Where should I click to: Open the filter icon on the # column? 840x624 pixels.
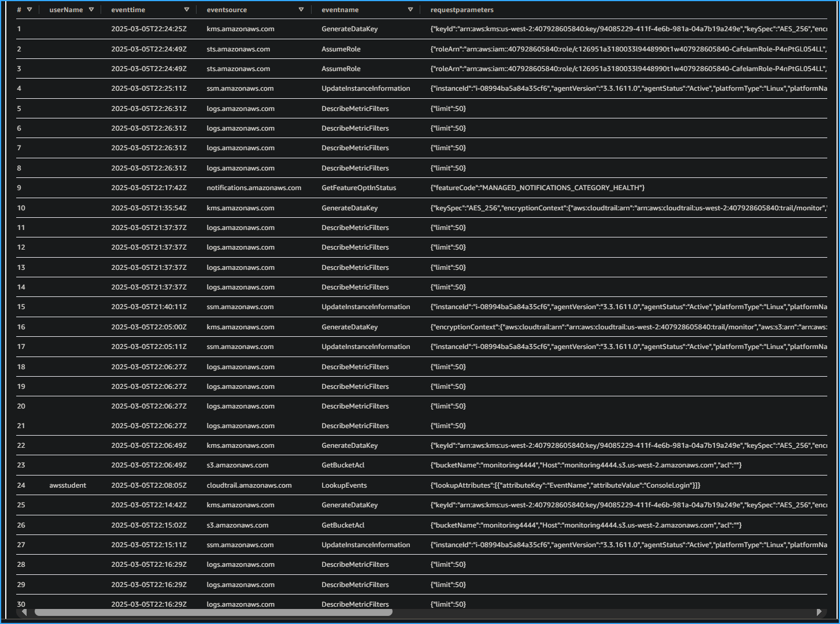click(28, 9)
